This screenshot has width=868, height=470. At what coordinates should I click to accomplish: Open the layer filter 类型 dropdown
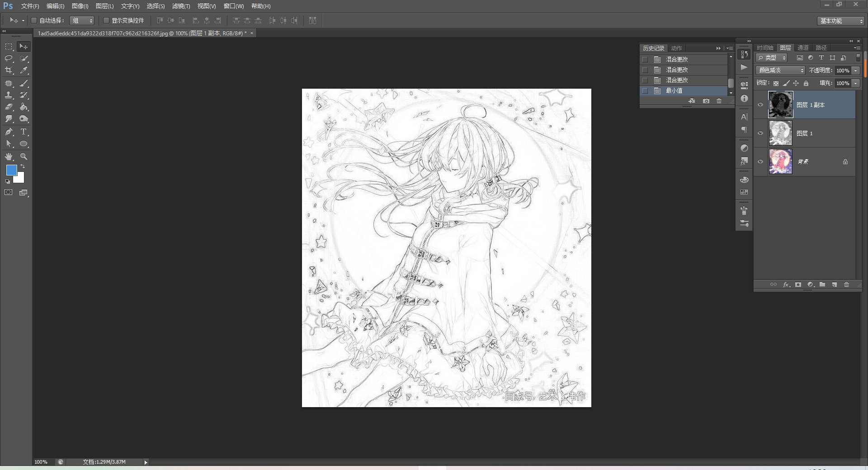772,58
